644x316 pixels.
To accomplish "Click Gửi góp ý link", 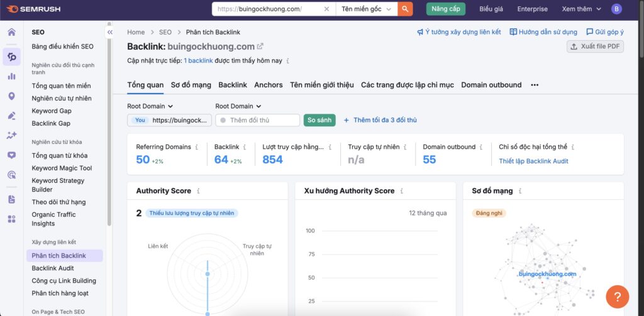I will [x=605, y=32].
